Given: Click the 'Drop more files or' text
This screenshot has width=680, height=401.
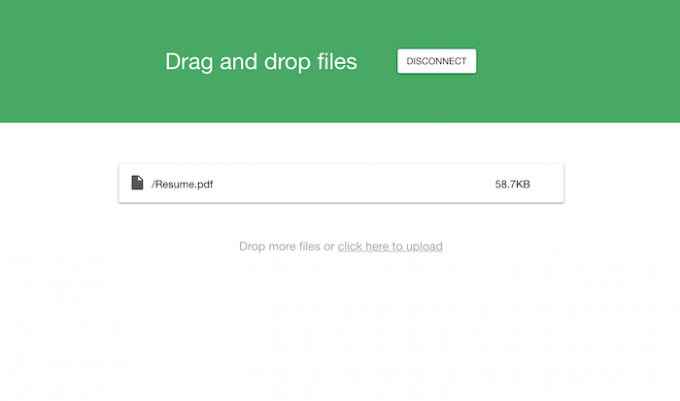Looking at the screenshot, I should (287, 246).
